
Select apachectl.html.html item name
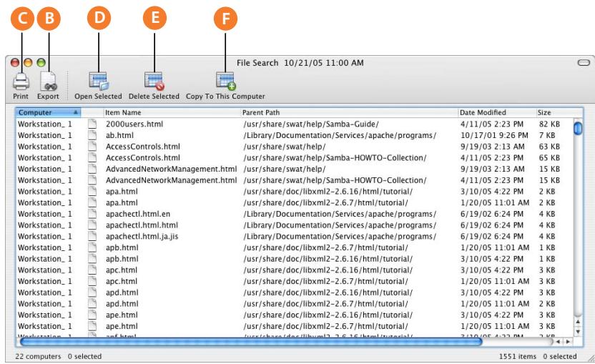[142, 225]
